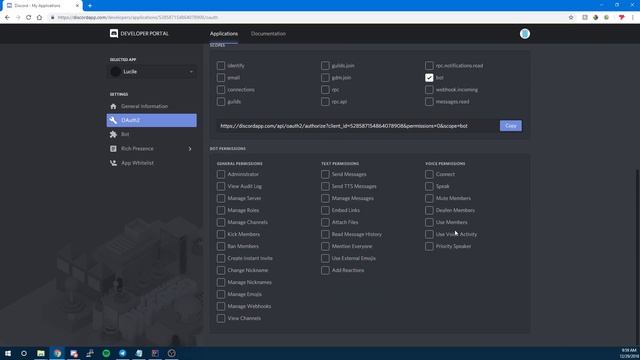The height and width of the screenshot is (360, 640).
Task: Open File Explorer from the taskbar
Action: click(x=41, y=353)
